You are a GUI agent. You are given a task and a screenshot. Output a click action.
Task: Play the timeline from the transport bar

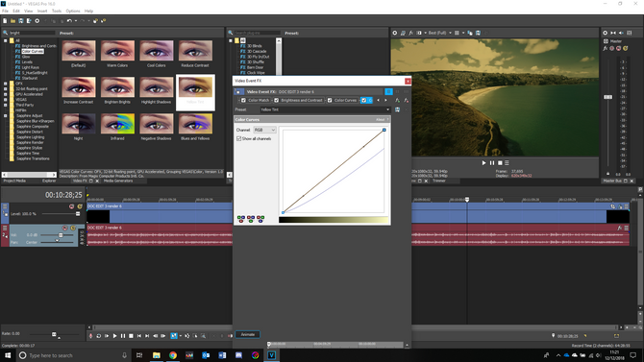pos(115,336)
